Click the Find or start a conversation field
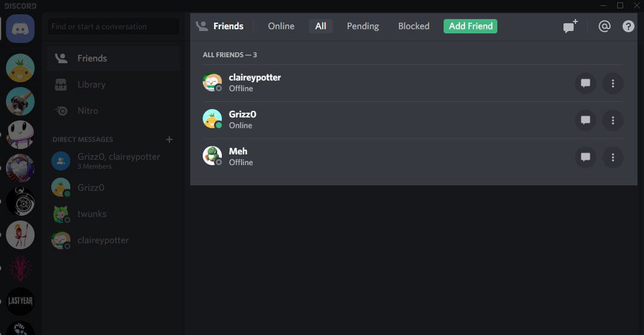This screenshot has width=644, height=335. pos(113,26)
